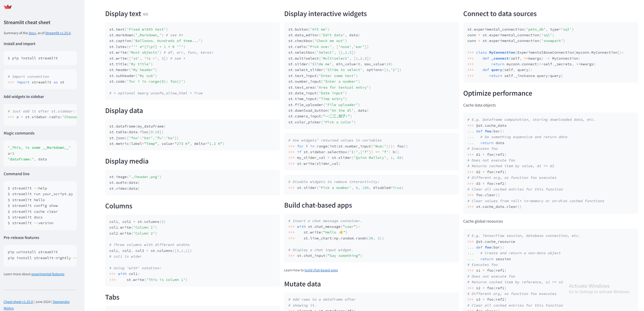The image size is (644, 311).
Task: Click the st.json code line
Action: pos(144,138)
